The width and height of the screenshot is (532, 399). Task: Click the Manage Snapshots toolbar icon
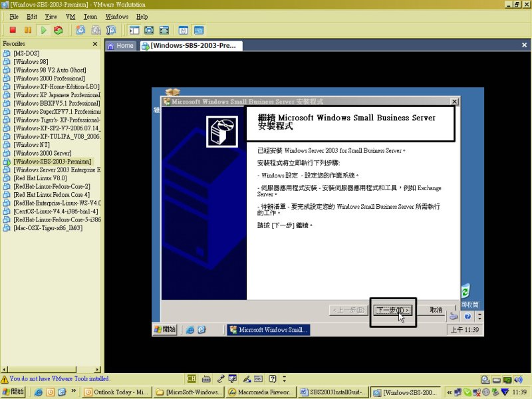point(111,30)
